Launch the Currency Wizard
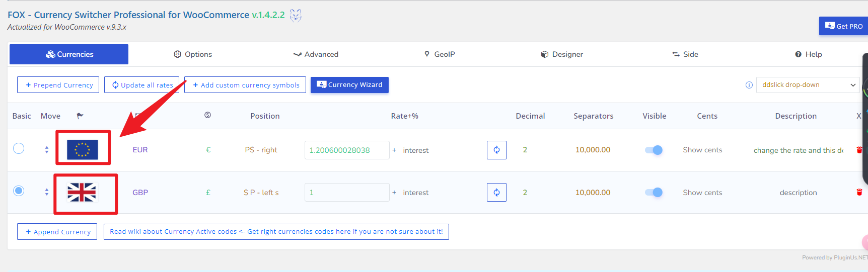The image size is (868, 272). click(x=349, y=85)
